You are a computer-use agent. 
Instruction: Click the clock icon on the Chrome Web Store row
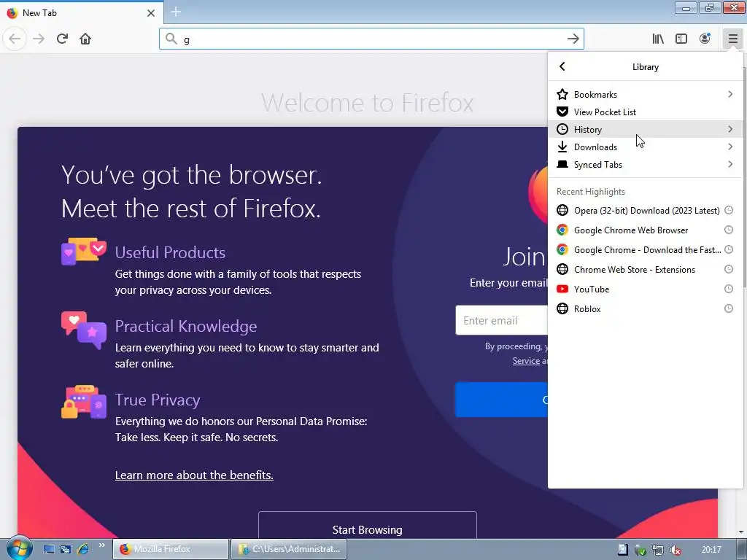coord(729,269)
